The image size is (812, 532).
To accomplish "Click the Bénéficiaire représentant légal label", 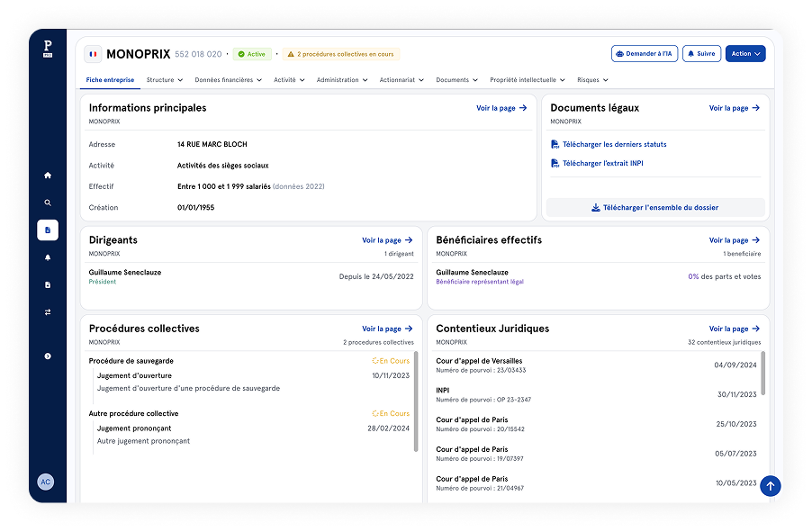I will (480, 282).
